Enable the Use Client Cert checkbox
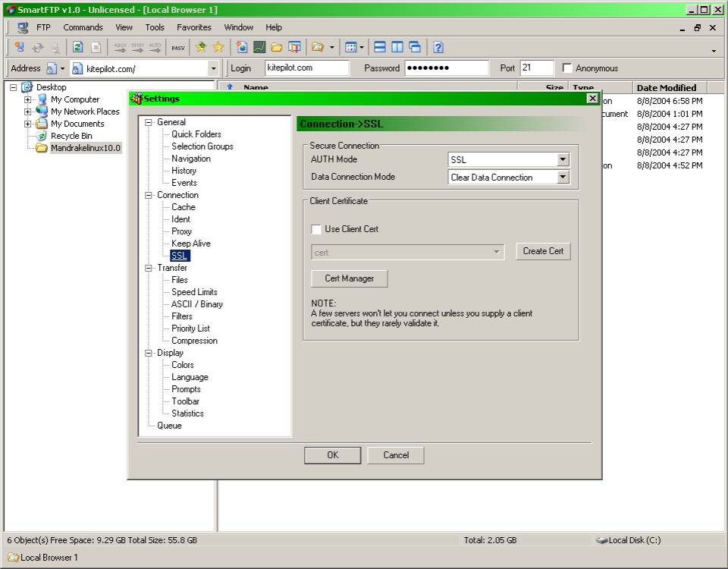The height and width of the screenshot is (569, 728). [316, 229]
